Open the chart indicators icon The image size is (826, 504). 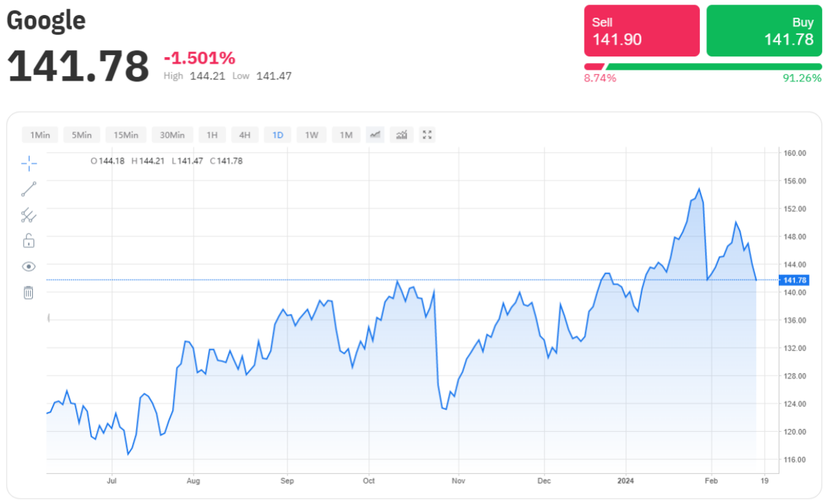(401, 135)
